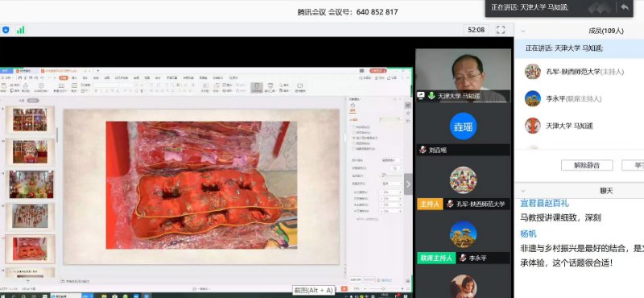Click the screen-share icon on 马知遥's video tile
This screenshot has height=298, width=644.
point(421,96)
